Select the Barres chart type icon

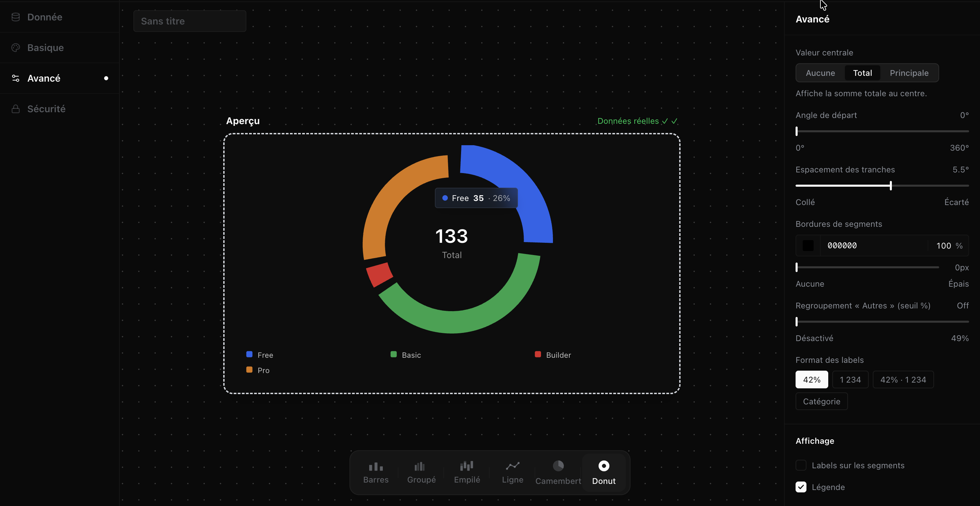tap(376, 466)
